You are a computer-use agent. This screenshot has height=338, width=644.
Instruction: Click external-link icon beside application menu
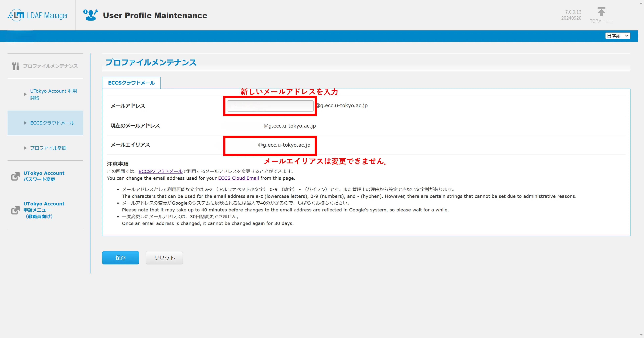(x=15, y=210)
